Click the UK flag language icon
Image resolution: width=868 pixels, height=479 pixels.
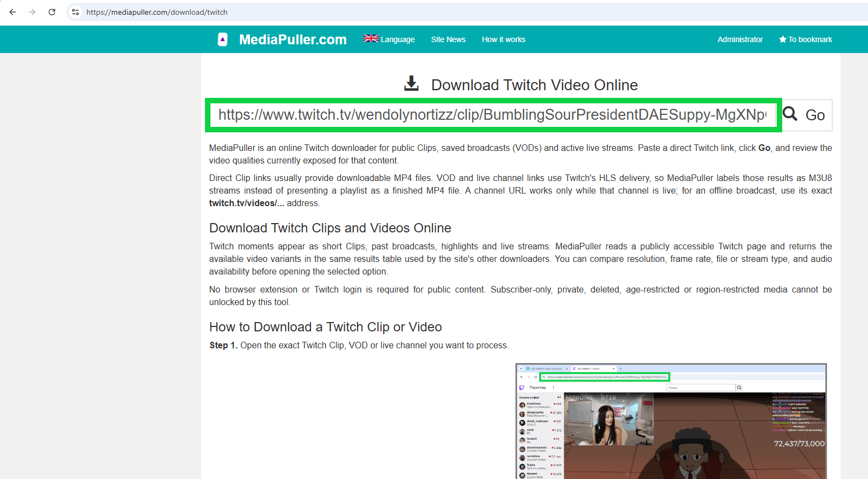coord(371,39)
